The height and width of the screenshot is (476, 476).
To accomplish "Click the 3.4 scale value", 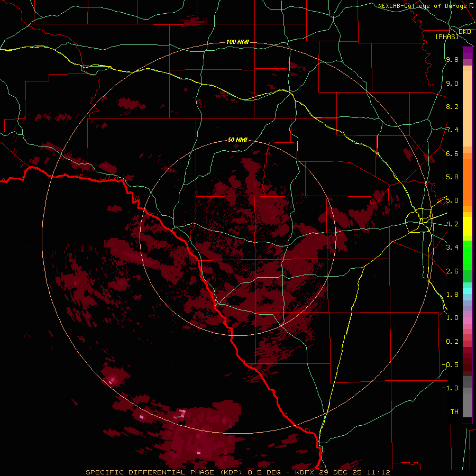I will (452, 248).
